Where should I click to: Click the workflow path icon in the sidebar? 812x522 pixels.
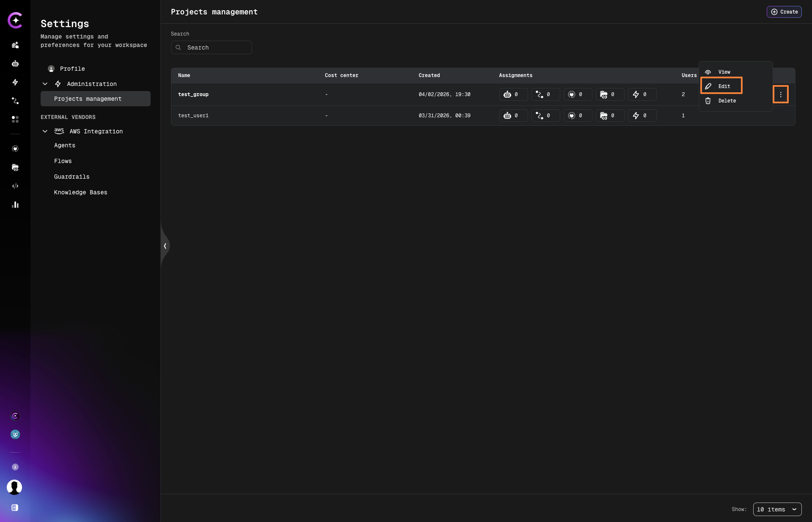click(15, 101)
